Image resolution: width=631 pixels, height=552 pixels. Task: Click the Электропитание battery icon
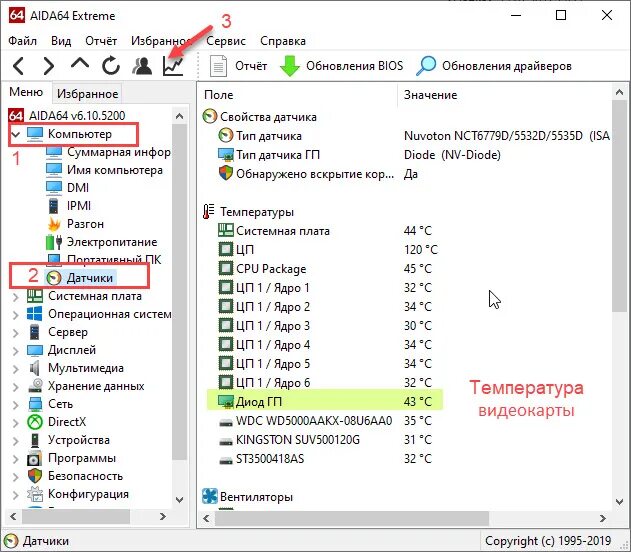(54, 242)
